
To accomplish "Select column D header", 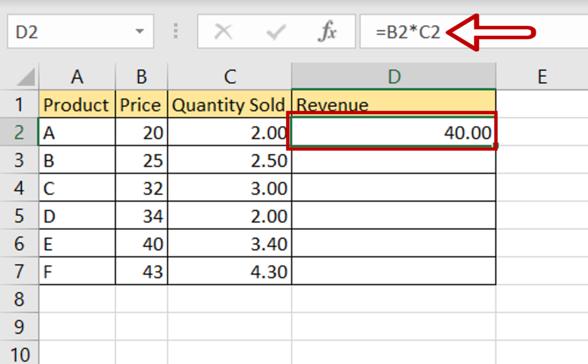I will 394,75.
